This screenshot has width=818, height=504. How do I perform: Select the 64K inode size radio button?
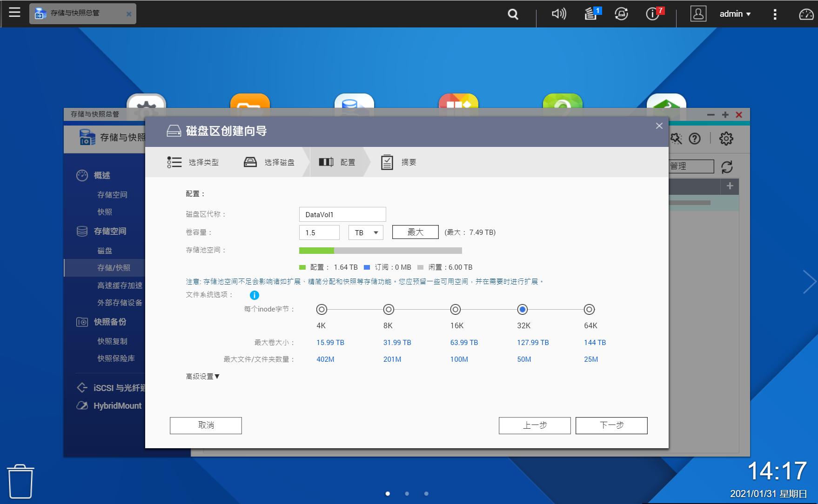pos(590,309)
